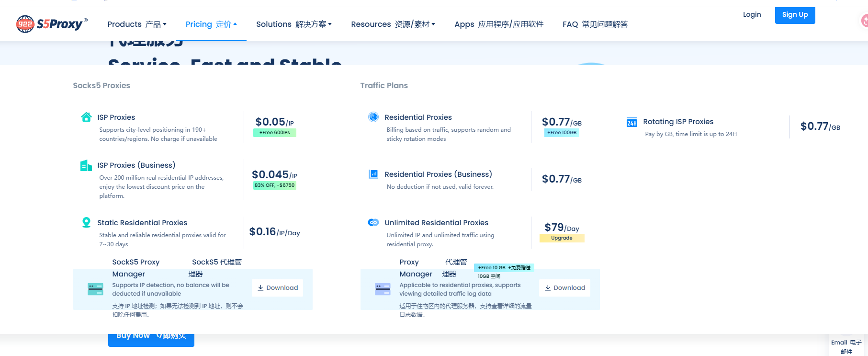
Task: Click the Residential Proxies globe icon
Action: 373,117
